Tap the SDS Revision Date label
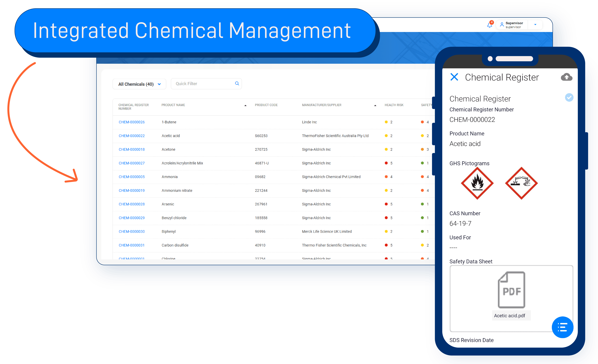 471,340
